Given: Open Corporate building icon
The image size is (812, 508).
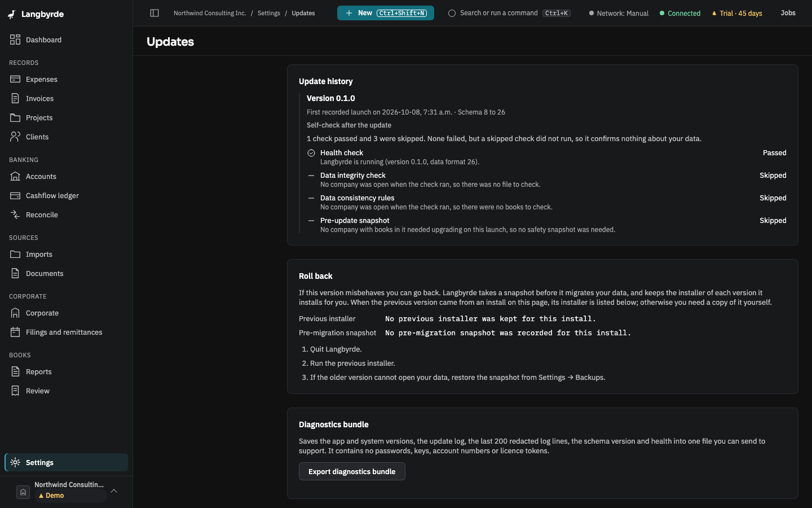Looking at the screenshot, I should 15,313.
